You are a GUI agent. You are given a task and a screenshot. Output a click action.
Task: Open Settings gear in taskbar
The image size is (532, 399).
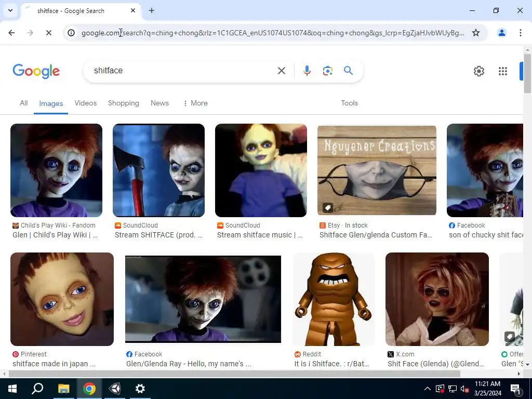(140, 389)
